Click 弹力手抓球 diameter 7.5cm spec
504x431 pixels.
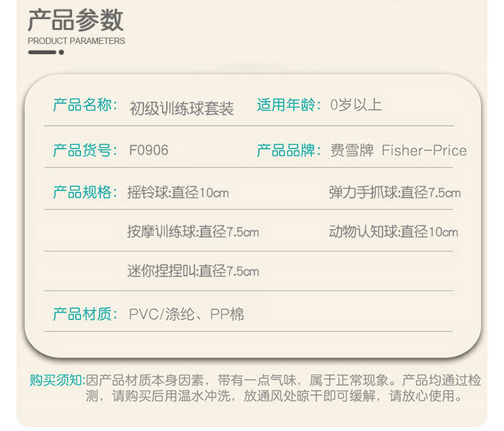click(395, 193)
